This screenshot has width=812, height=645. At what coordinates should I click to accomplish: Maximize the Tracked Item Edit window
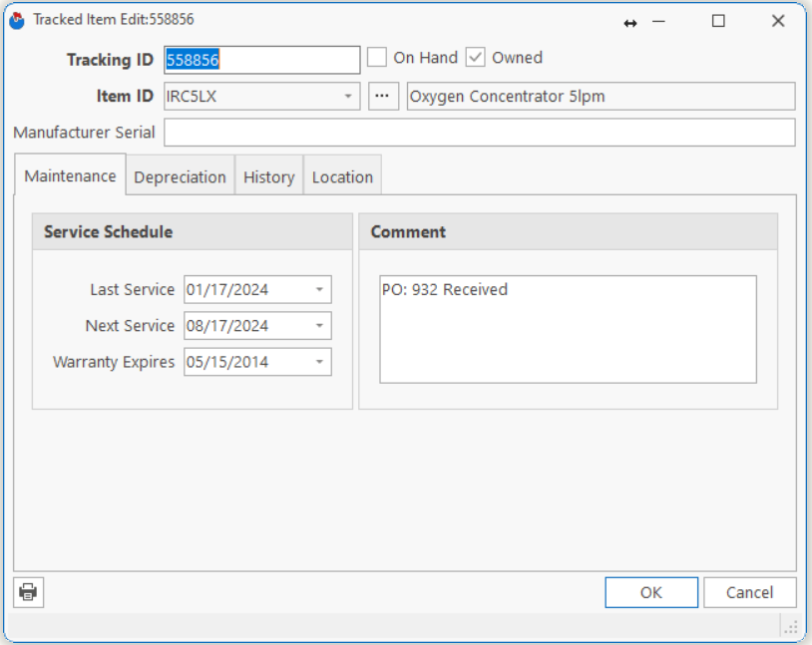(718, 21)
